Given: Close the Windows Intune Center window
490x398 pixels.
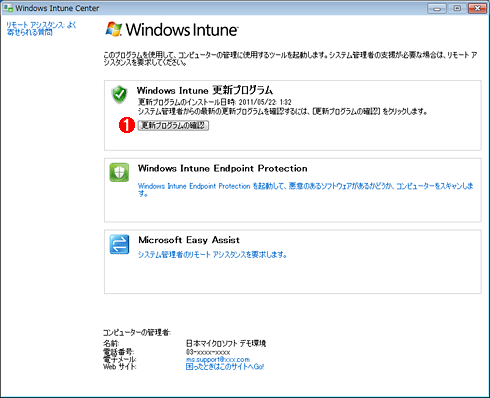Looking at the screenshot, I should coord(477,8).
